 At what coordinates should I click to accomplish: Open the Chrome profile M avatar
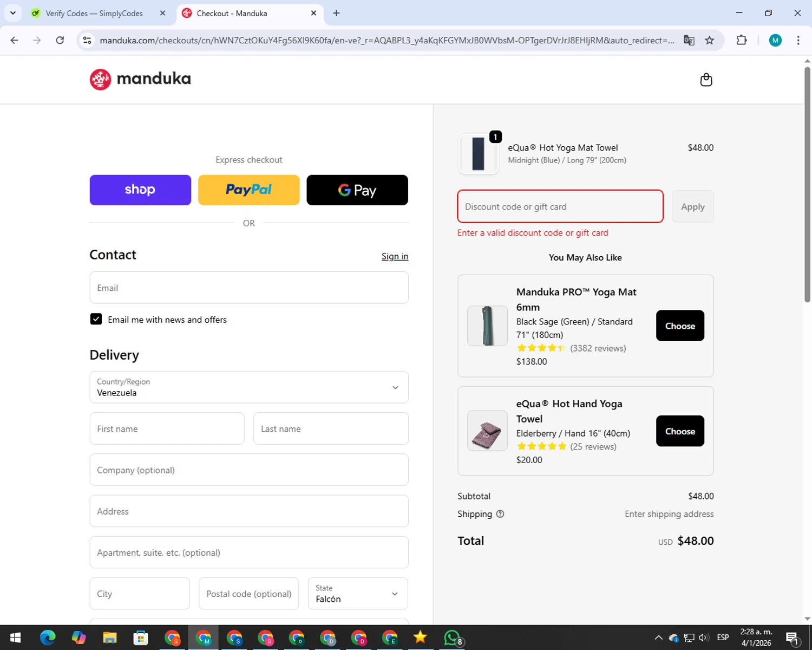pyautogui.click(x=775, y=40)
